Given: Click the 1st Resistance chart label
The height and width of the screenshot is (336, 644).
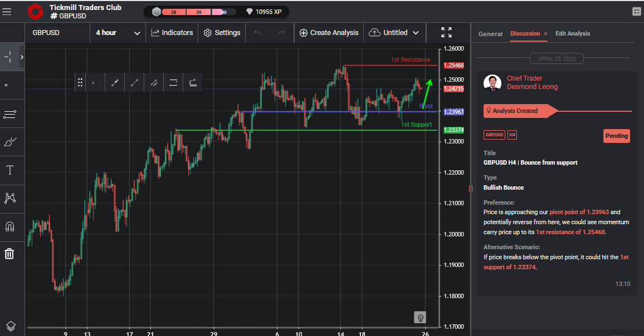Looking at the screenshot, I should pos(411,60).
